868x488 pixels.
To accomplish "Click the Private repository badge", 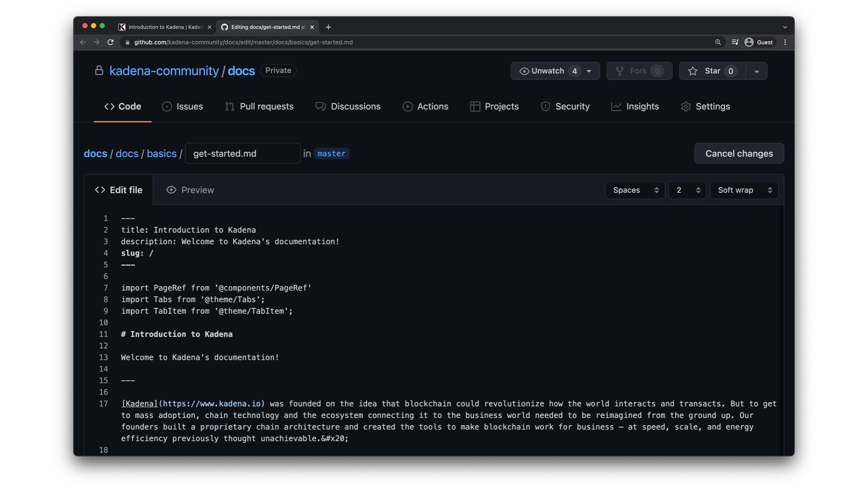I will click(x=278, y=70).
